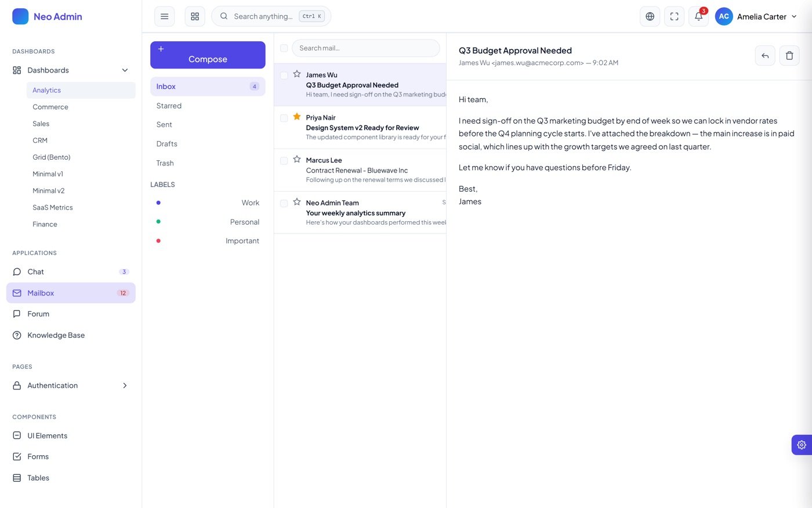Unstar the Priya Nair email
Viewport: 812px width, 508px height.
[x=297, y=117]
